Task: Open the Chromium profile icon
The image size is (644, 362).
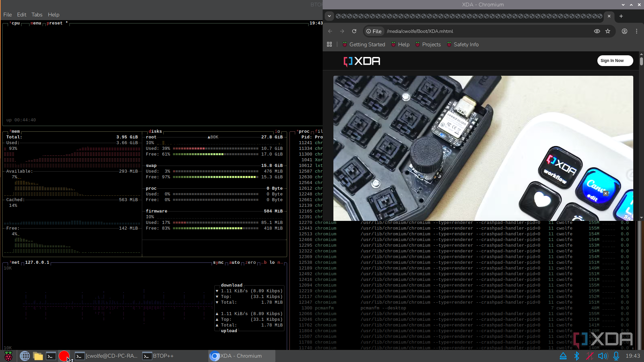Action: pyautogui.click(x=625, y=31)
